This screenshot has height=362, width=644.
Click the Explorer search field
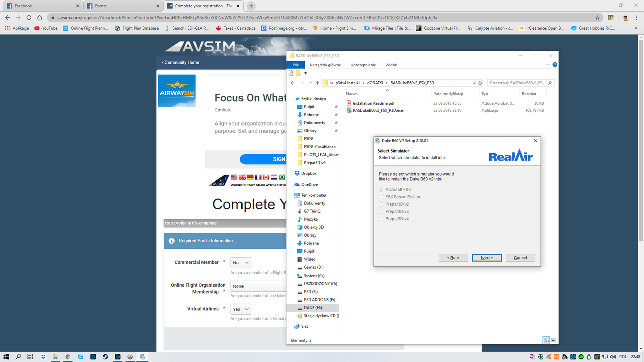click(520, 83)
